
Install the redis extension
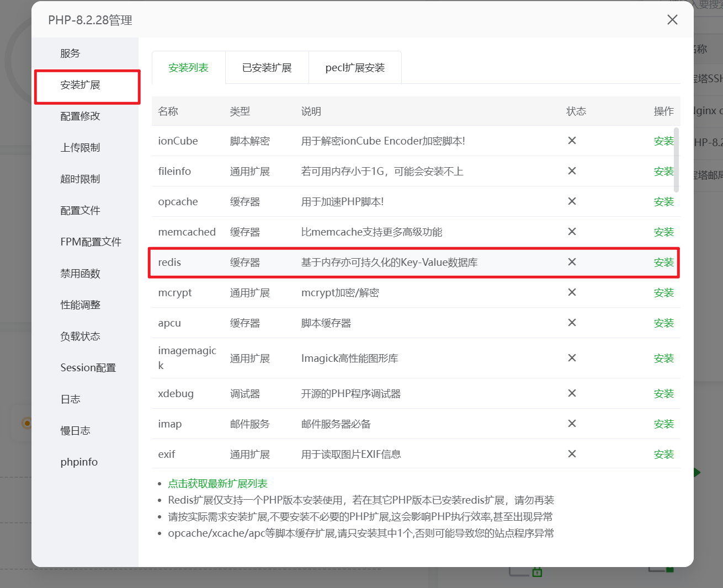coord(663,263)
